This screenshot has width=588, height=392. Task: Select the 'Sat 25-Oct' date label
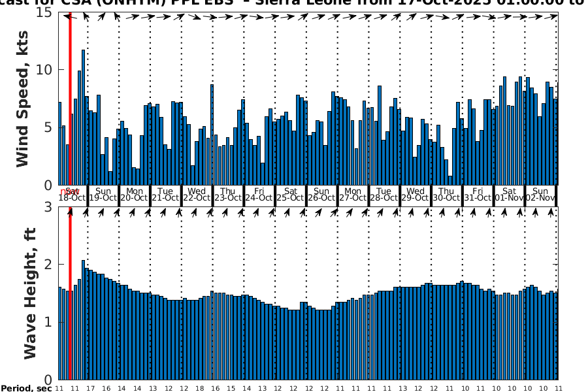click(x=289, y=195)
